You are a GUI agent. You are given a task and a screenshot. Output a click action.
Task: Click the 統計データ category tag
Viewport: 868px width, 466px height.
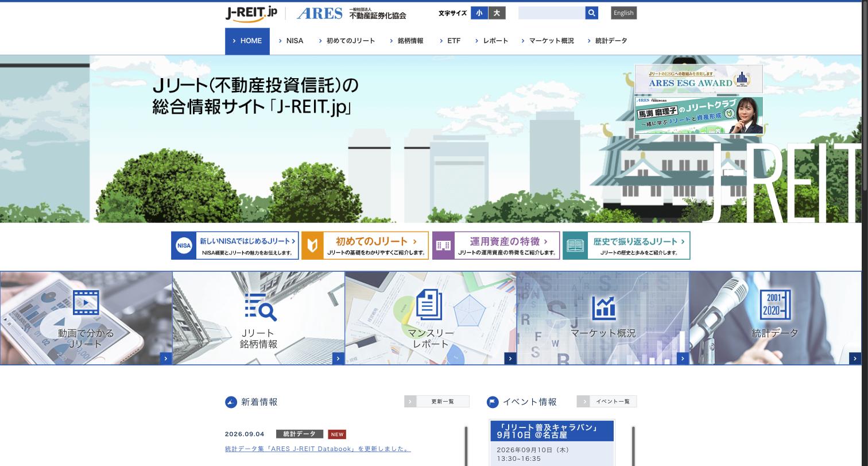click(x=300, y=434)
